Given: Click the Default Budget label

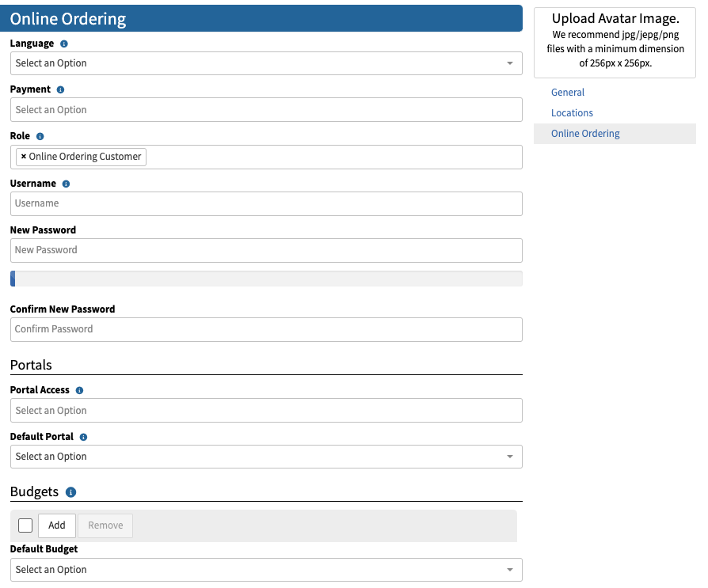Looking at the screenshot, I should click(x=44, y=549).
